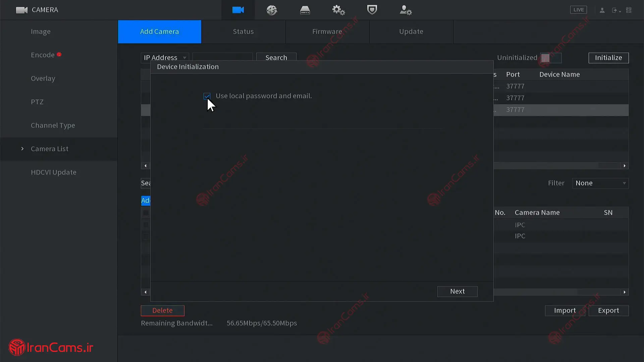Open the Camera section icon in top bar

(x=238, y=10)
